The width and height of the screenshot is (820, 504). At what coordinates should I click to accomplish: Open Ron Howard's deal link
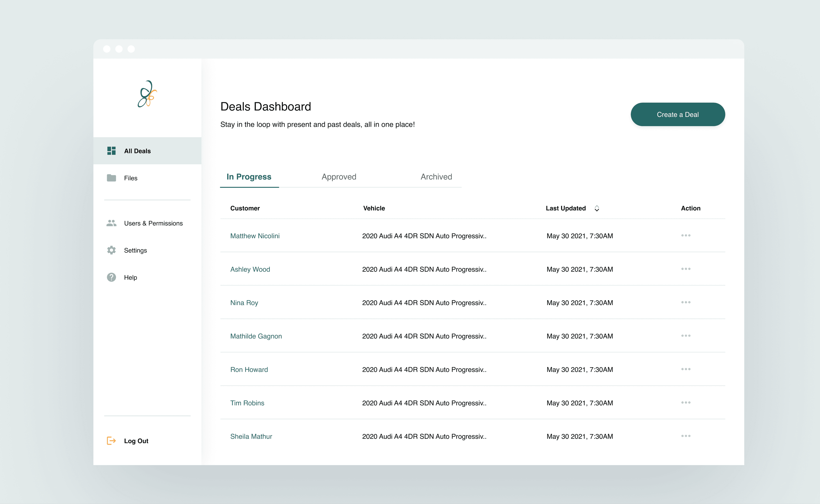(249, 369)
